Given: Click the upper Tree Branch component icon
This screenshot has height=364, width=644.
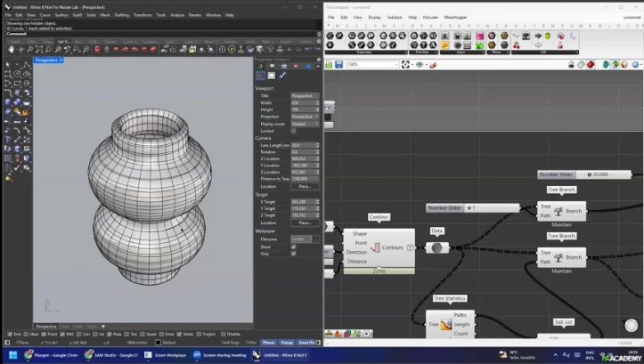Looking at the screenshot, I should coord(559,211).
